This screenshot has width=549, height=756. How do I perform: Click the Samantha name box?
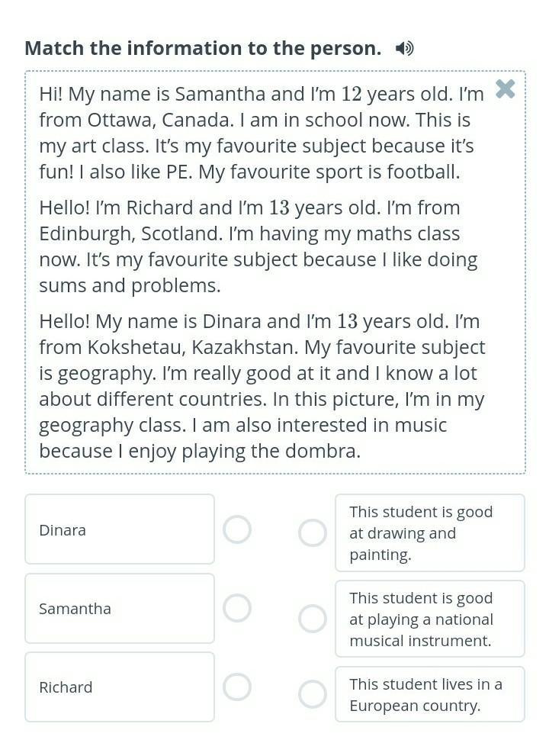point(119,608)
